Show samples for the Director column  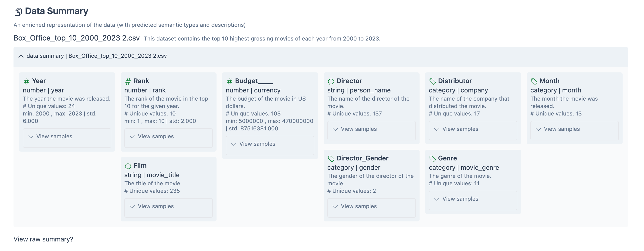pos(359,129)
